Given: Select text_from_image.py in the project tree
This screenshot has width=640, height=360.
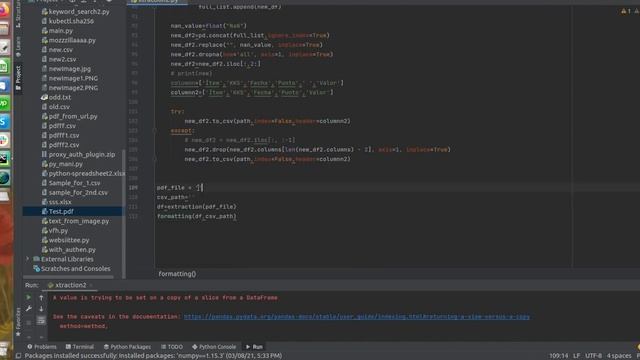Looking at the screenshot, I should (x=76, y=221).
